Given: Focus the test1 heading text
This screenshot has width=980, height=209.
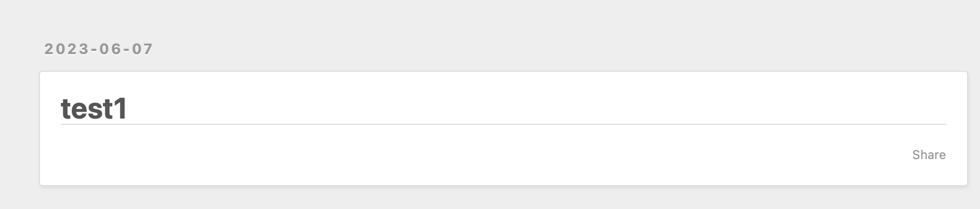Looking at the screenshot, I should coord(94,109).
